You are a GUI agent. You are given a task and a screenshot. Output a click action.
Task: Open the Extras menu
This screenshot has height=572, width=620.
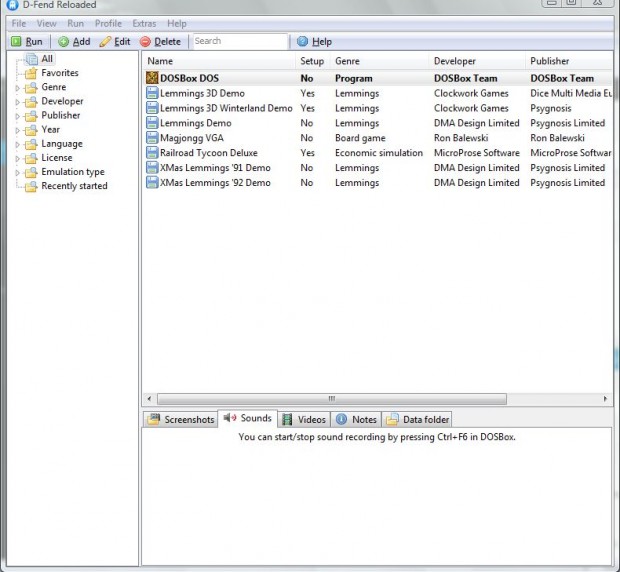(144, 23)
